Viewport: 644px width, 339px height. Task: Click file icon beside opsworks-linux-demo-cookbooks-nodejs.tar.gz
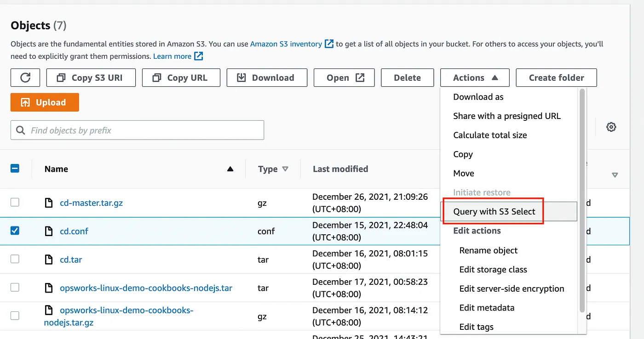(x=49, y=311)
